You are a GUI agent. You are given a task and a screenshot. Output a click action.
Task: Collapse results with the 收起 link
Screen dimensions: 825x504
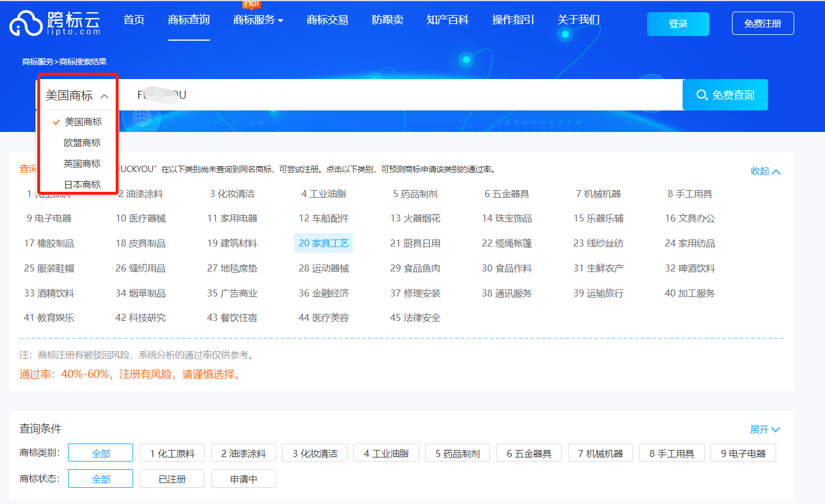pyautogui.click(x=766, y=171)
